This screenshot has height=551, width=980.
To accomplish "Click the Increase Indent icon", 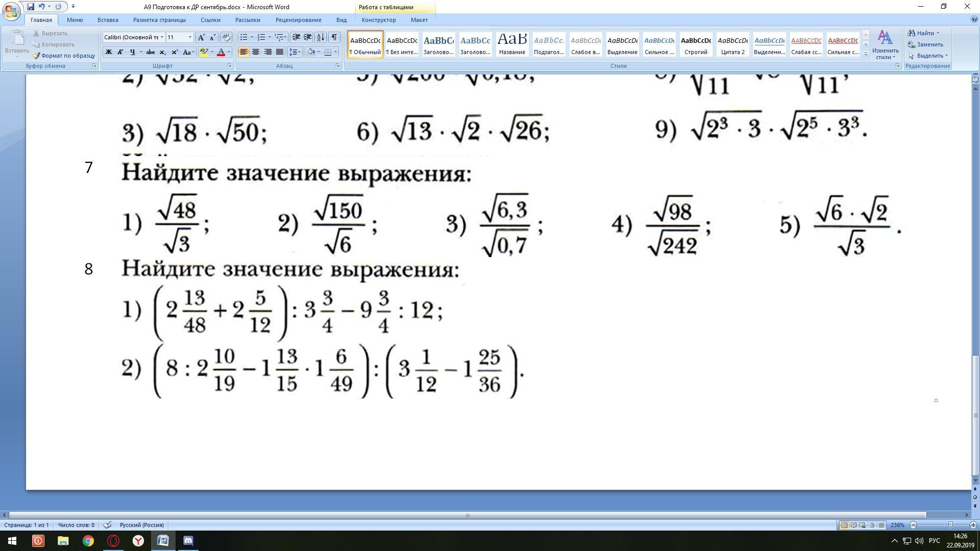I will pyautogui.click(x=308, y=37).
